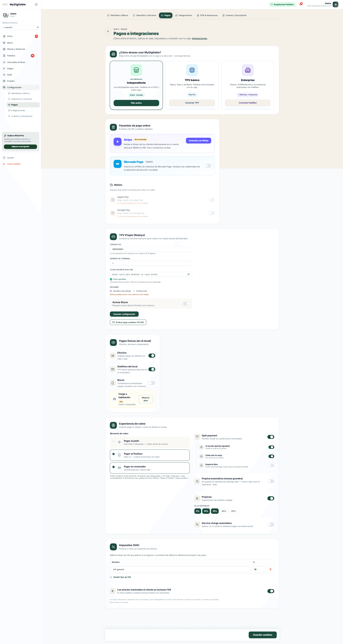Image resolution: width=343 pixels, height=644 pixels.
Task: Toggle Propinas switch
Action: tap(271, 498)
